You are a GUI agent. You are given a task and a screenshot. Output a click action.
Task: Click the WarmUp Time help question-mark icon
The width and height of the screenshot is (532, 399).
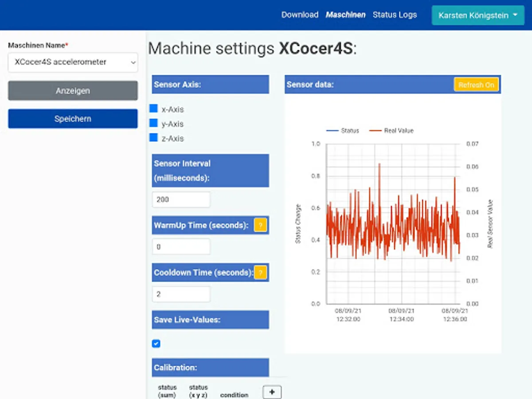point(260,225)
